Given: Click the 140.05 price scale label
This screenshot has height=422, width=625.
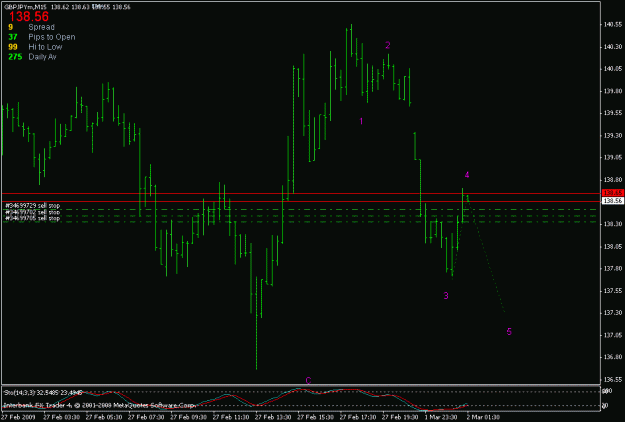Looking at the screenshot, I should pyautogui.click(x=613, y=69).
